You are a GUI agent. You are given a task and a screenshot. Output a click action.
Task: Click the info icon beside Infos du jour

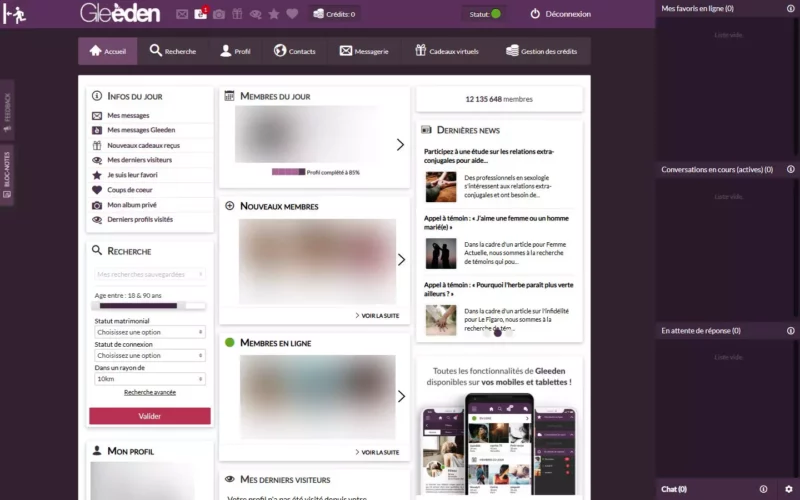(x=97, y=95)
